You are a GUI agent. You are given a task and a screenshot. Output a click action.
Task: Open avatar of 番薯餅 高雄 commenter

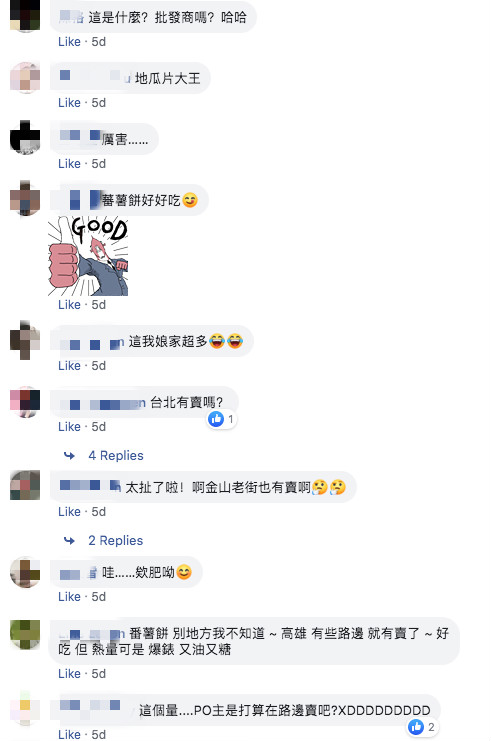(25, 634)
